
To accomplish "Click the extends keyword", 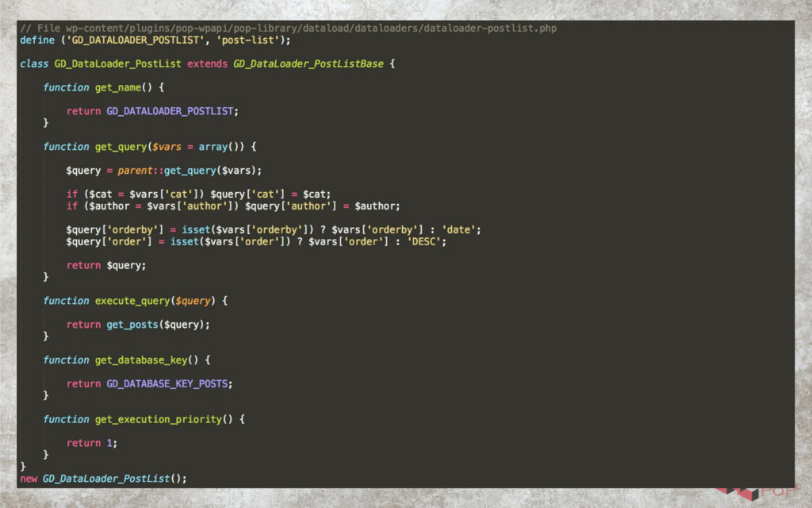I will (x=207, y=63).
